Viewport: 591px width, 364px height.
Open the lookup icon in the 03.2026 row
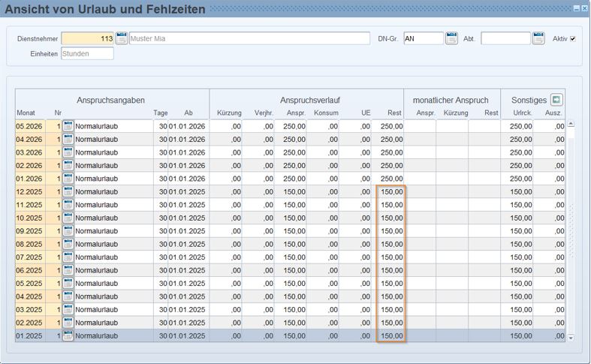[x=68, y=152]
